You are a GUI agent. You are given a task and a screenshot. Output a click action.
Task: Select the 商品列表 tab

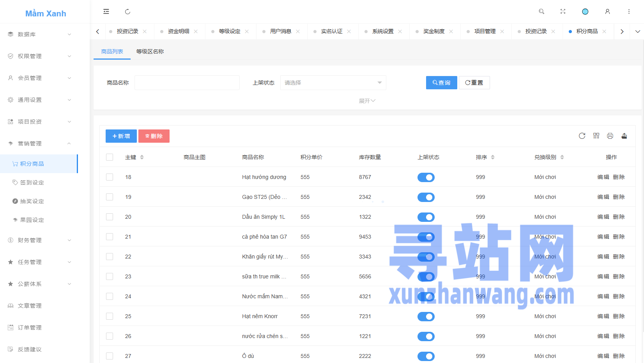(x=112, y=51)
